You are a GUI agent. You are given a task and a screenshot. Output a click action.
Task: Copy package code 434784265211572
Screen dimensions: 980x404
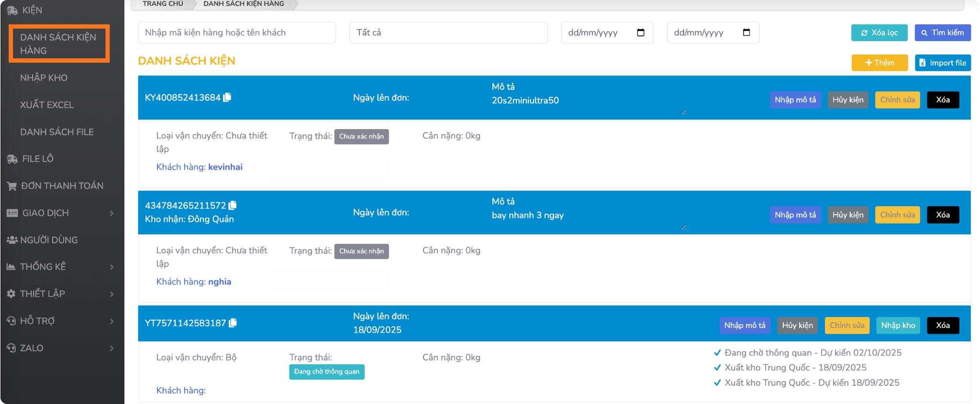pos(233,206)
